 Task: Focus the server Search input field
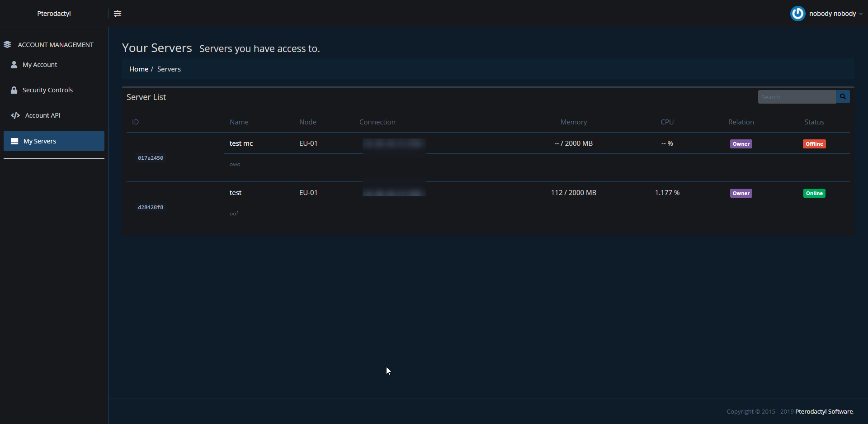(796, 97)
